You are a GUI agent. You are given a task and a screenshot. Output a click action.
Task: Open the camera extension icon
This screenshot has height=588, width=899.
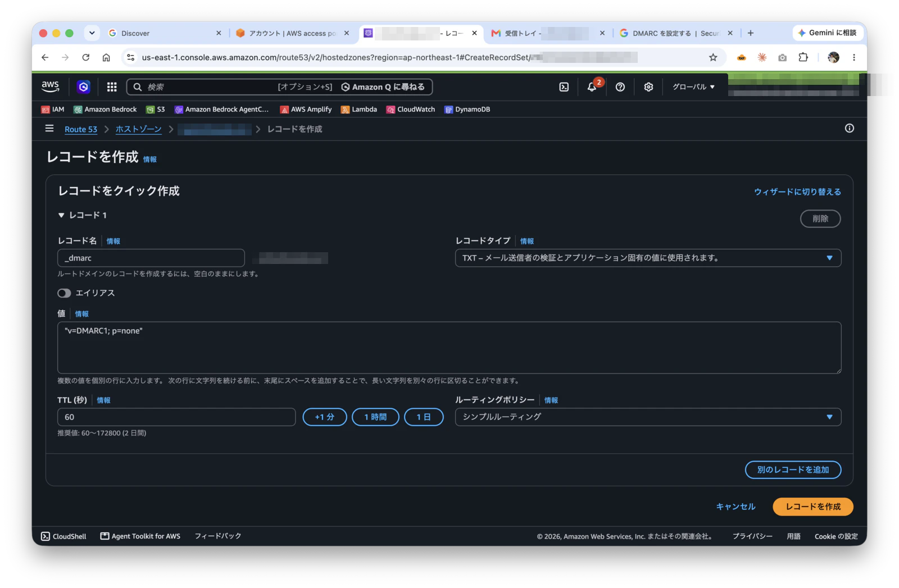(x=782, y=57)
